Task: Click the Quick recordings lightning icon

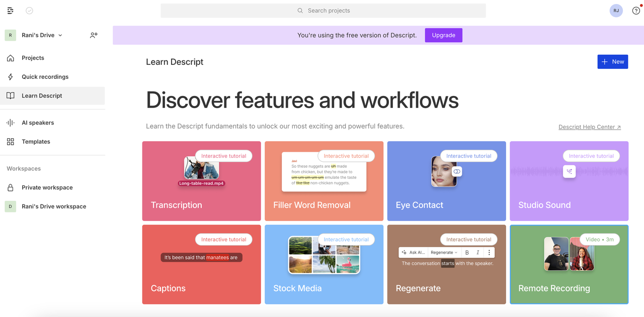Action: tap(11, 77)
